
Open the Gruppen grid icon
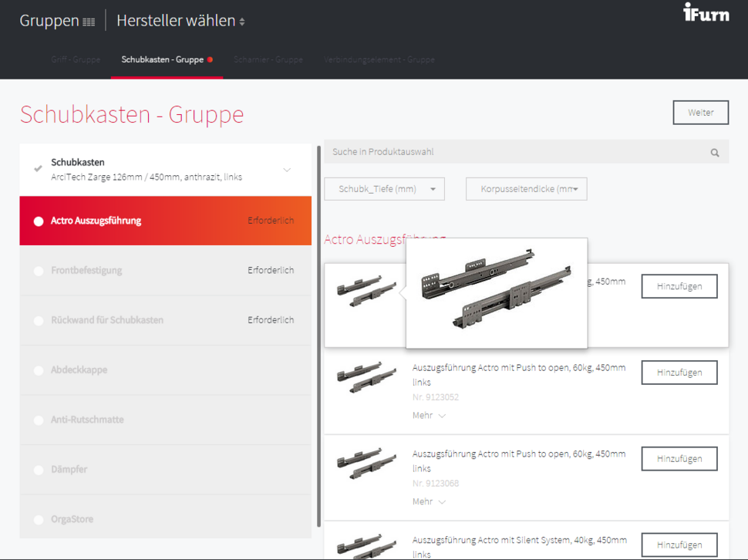(x=89, y=22)
